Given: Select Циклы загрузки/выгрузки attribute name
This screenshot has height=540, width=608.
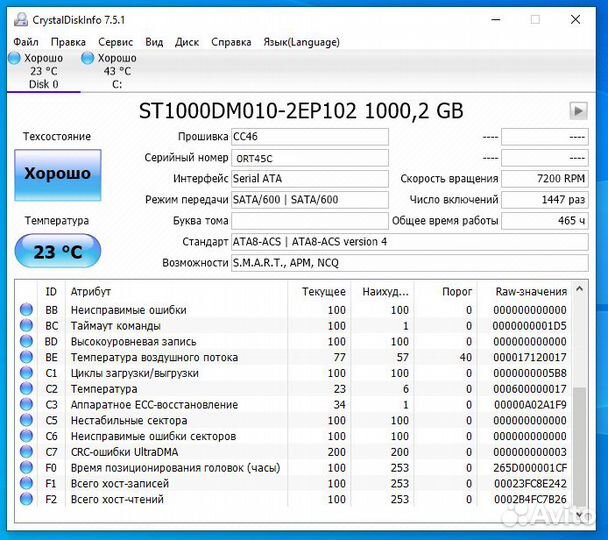Looking at the screenshot, I should [x=135, y=373].
